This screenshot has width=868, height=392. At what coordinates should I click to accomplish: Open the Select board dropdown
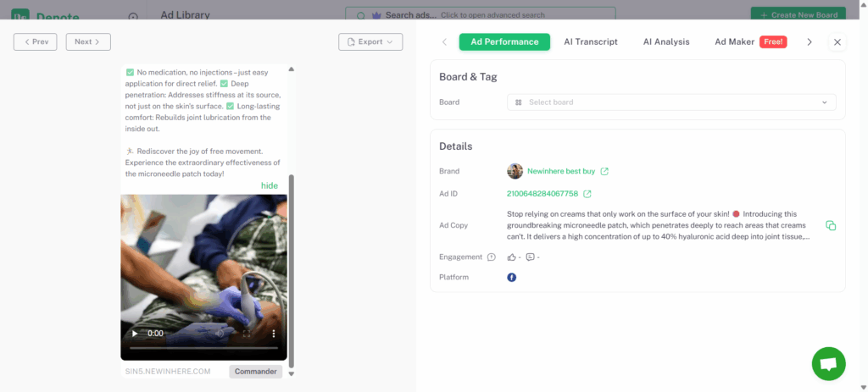click(671, 102)
